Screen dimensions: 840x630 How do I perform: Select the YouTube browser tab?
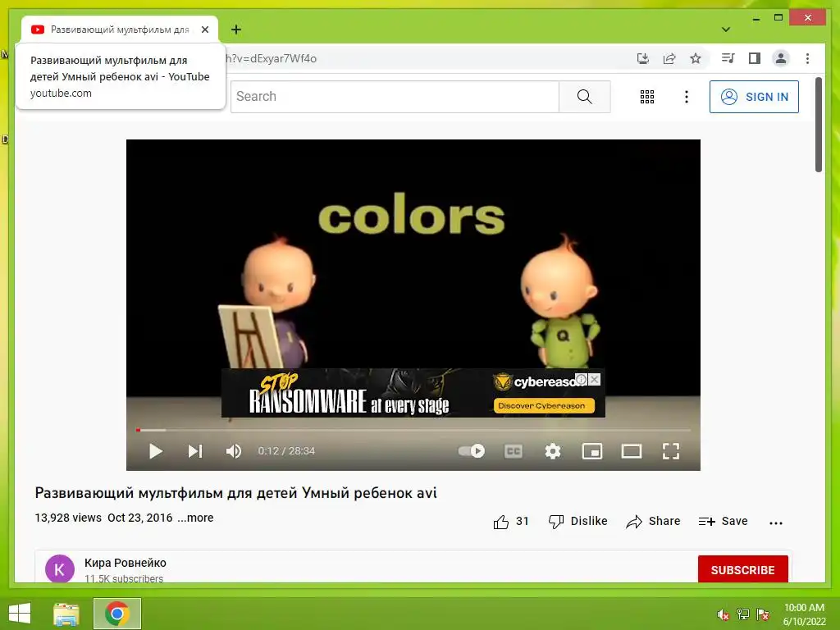pyautogui.click(x=119, y=30)
